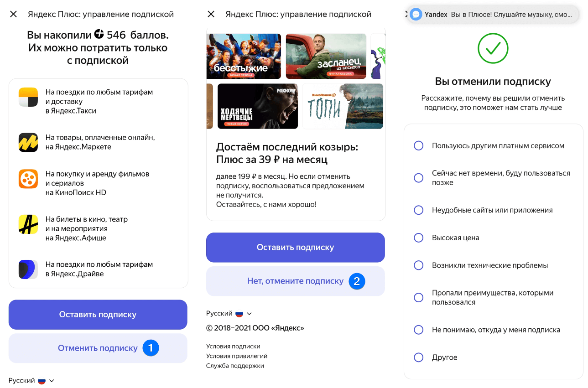Click the KinoPoisk HD app icon
Viewport: 588px width, 388px height.
[x=28, y=179]
